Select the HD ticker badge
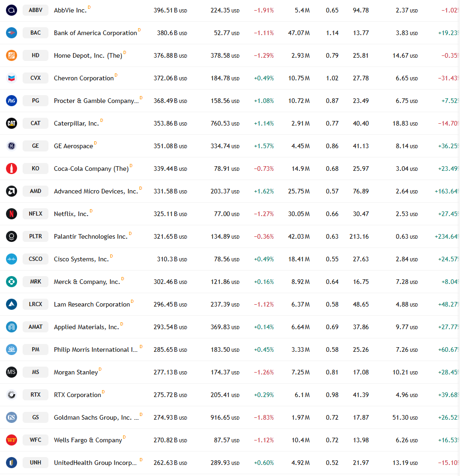The image size is (460, 476). 36,55
